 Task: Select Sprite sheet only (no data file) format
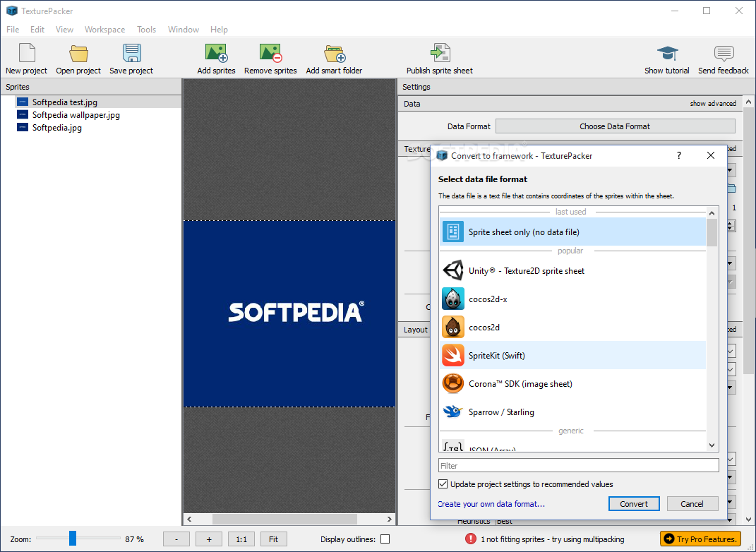click(572, 232)
